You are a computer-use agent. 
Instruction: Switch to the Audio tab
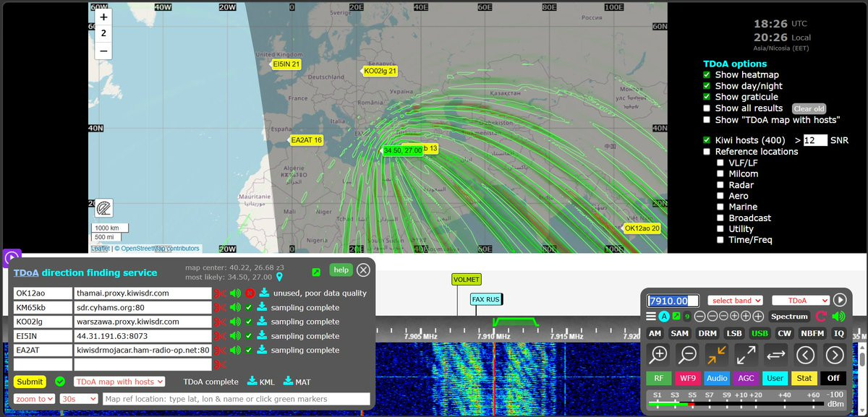[x=717, y=378]
